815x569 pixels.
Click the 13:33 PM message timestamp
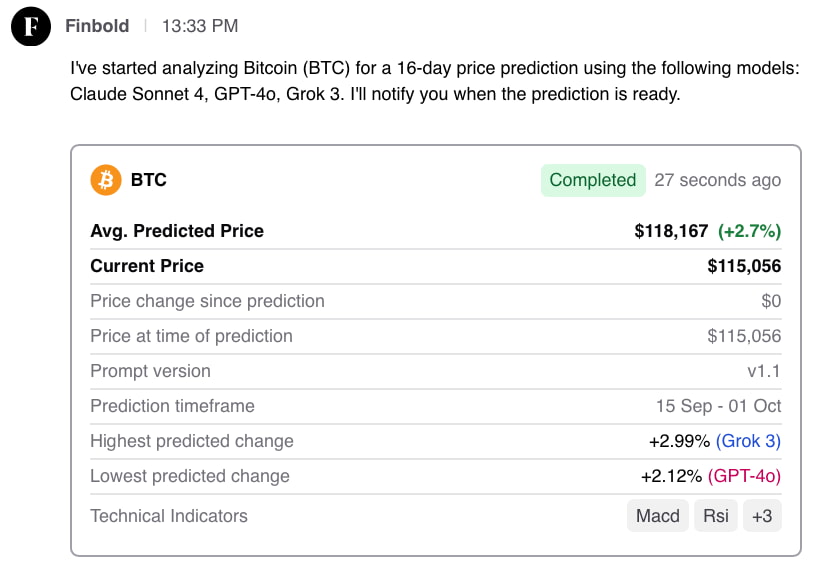199,26
